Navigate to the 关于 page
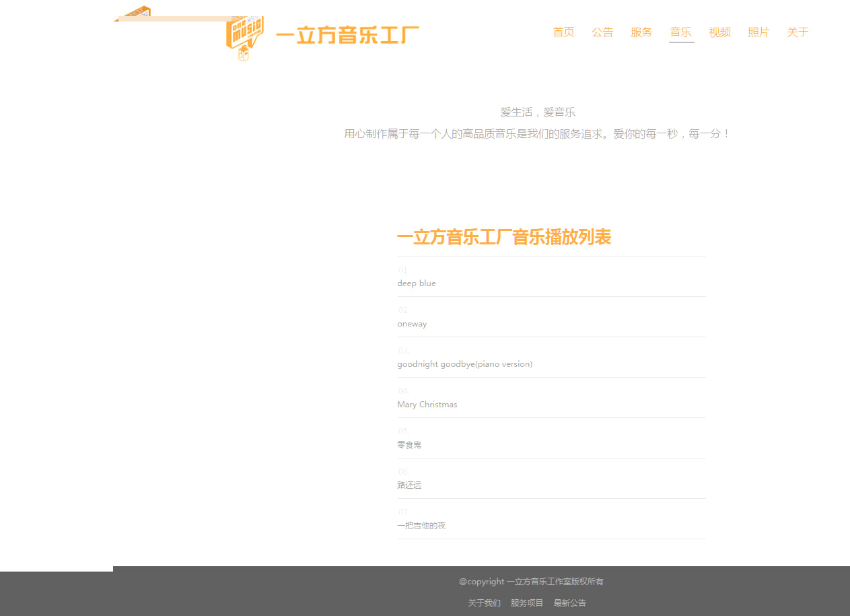The image size is (850, 616). pos(798,32)
